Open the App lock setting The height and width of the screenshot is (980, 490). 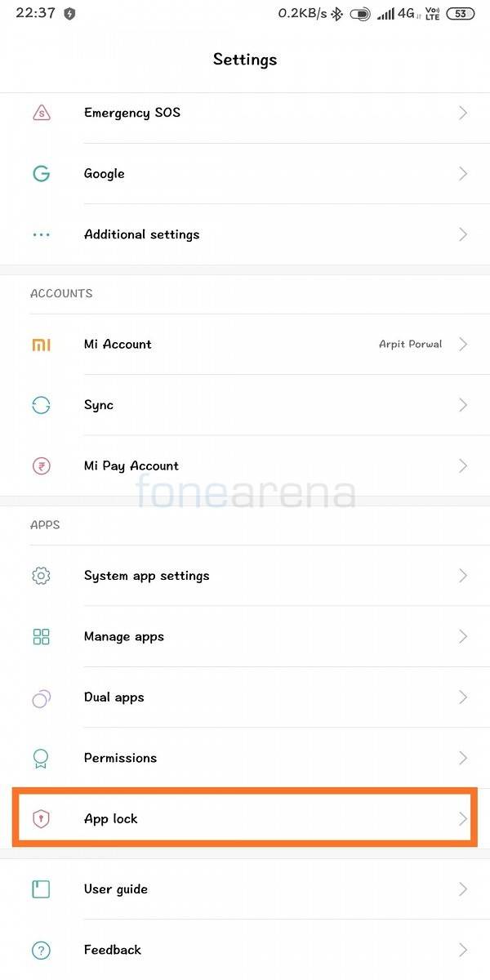point(245,818)
